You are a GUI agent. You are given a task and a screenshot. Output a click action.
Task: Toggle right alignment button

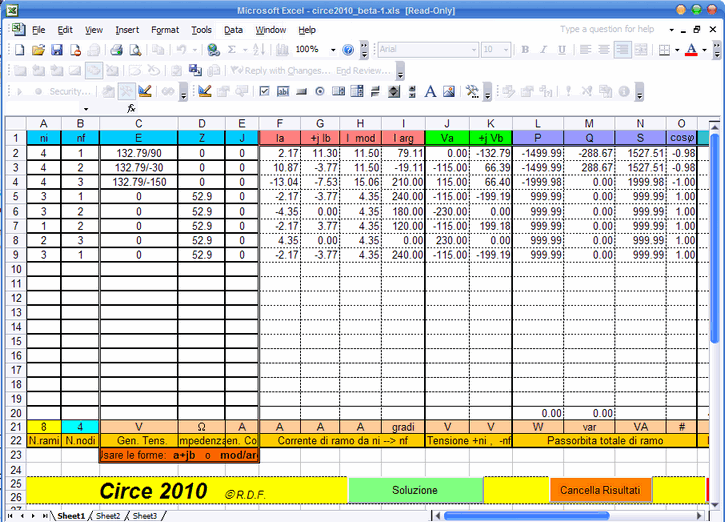622,49
